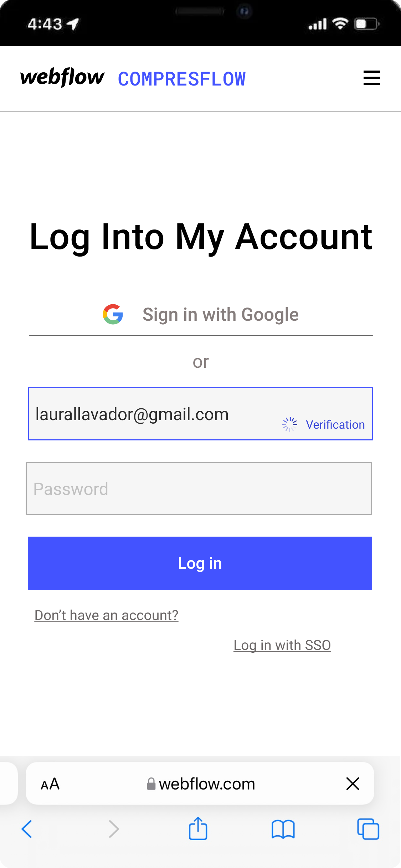
Task: Click the COMPRESFLOW header text
Action: coord(182,79)
